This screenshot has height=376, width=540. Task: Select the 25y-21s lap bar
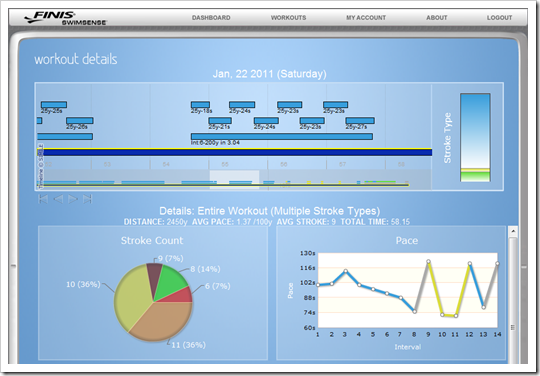coord(220,121)
